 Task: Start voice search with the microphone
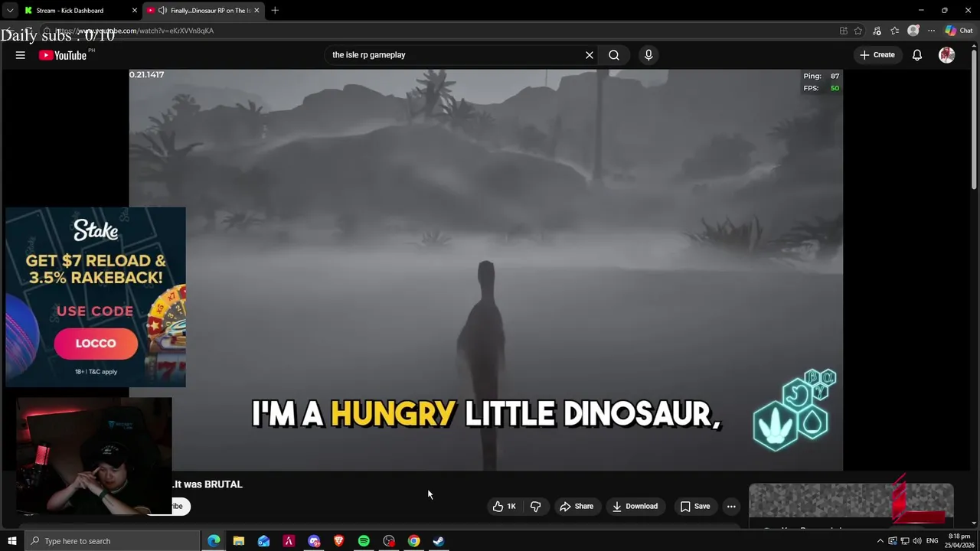click(x=648, y=55)
